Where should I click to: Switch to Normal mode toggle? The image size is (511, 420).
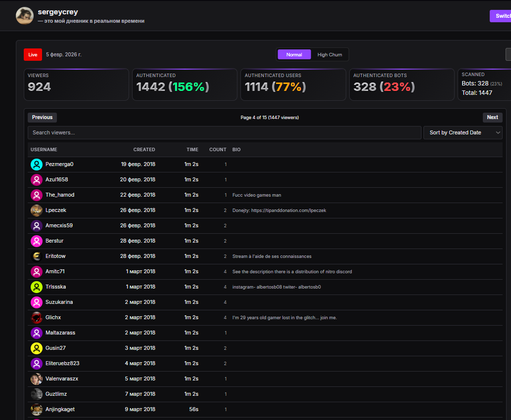point(294,55)
